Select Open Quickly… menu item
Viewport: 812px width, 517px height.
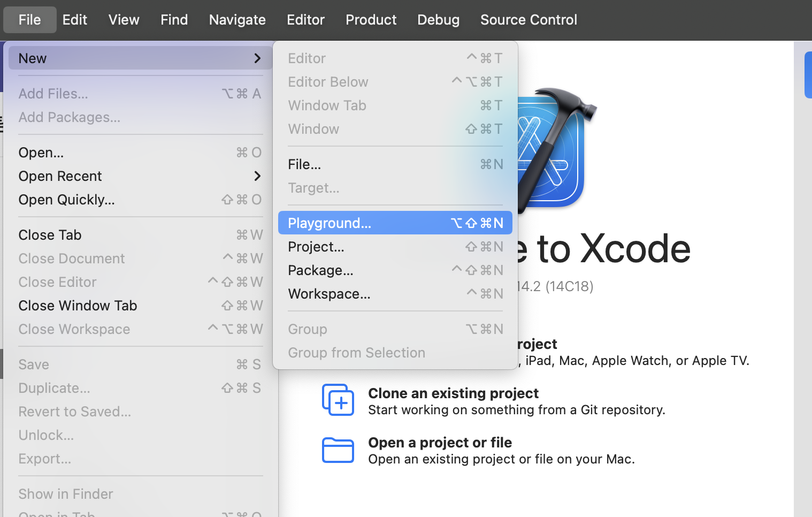coord(141,200)
